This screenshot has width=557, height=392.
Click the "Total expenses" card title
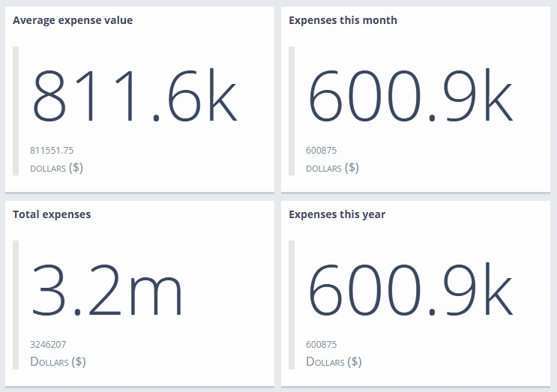[52, 214]
